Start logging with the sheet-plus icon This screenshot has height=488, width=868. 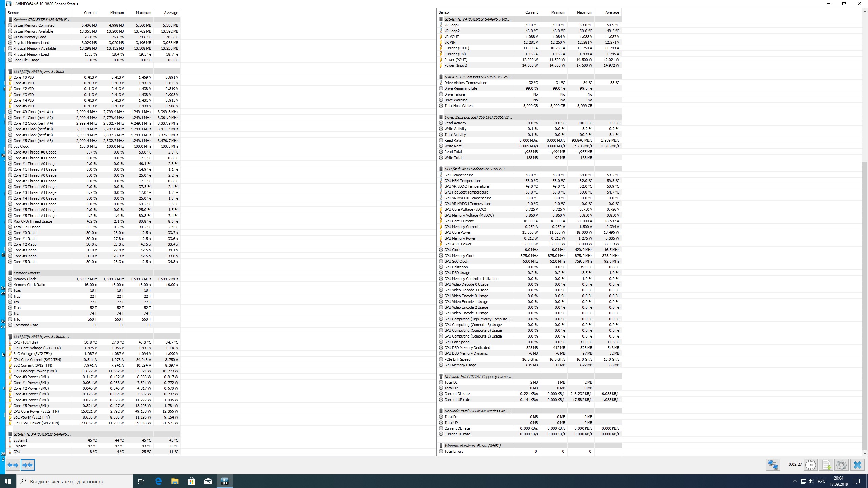826,465
